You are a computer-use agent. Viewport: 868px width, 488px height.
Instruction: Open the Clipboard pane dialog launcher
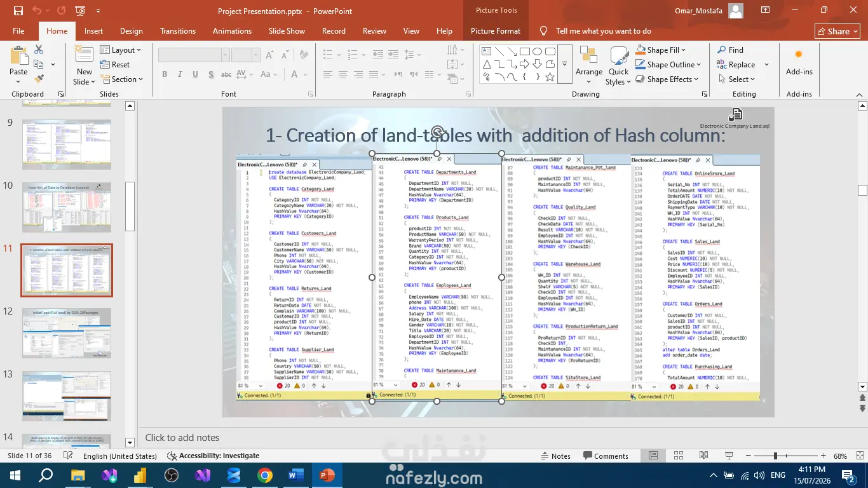61,94
